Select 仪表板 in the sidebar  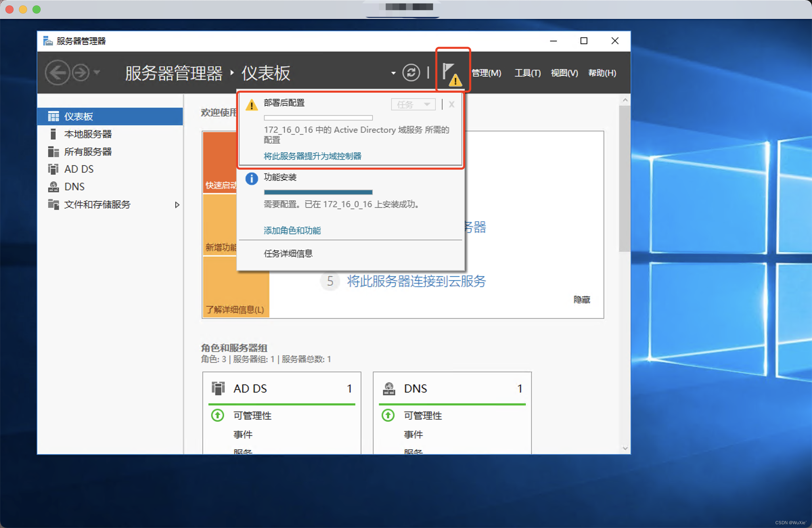pyautogui.click(x=110, y=116)
